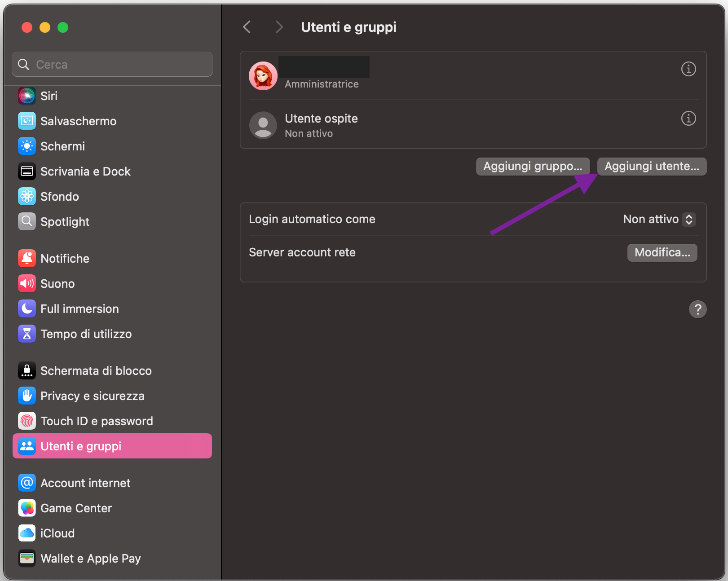The height and width of the screenshot is (581, 728).
Task: Click the Siri icon in sidebar
Action: pyautogui.click(x=26, y=96)
